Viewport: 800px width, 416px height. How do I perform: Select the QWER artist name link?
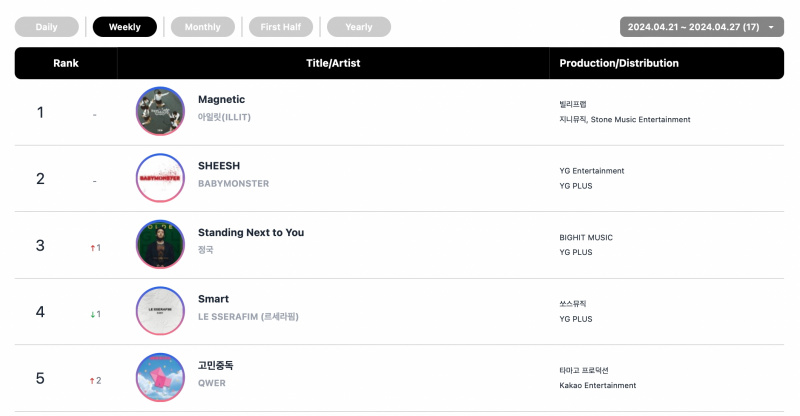point(212,383)
